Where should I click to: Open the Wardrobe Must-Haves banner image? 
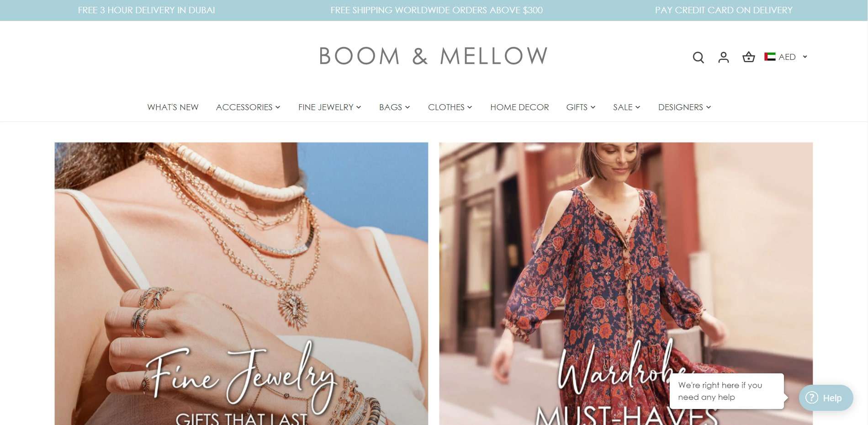626,283
